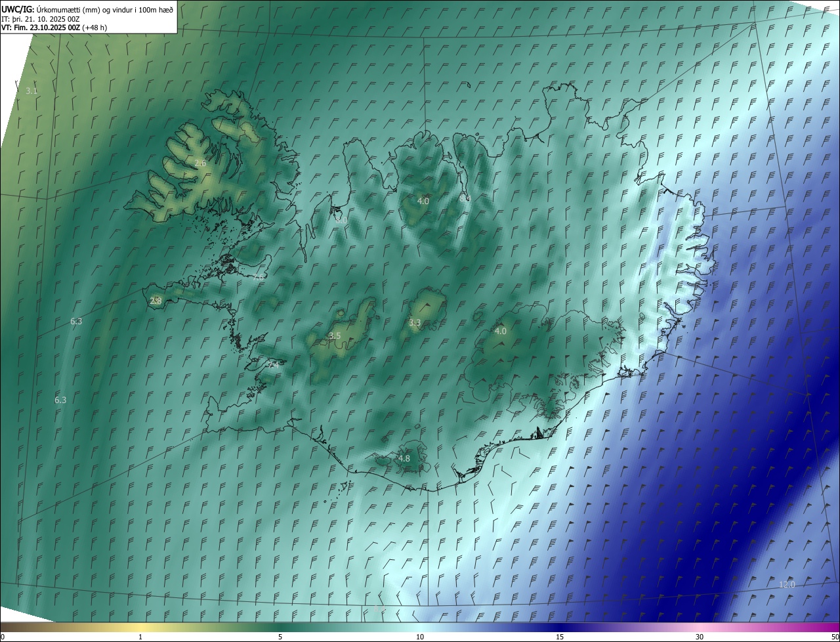Screen dimensions: 840x642
Task: Click the '30' tick on the color scale
Action: pyautogui.click(x=700, y=637)
